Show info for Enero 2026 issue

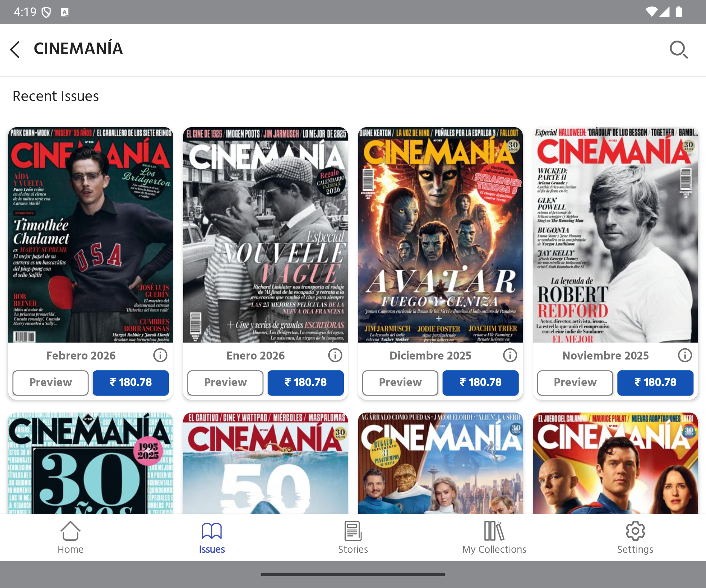(335, 355)
